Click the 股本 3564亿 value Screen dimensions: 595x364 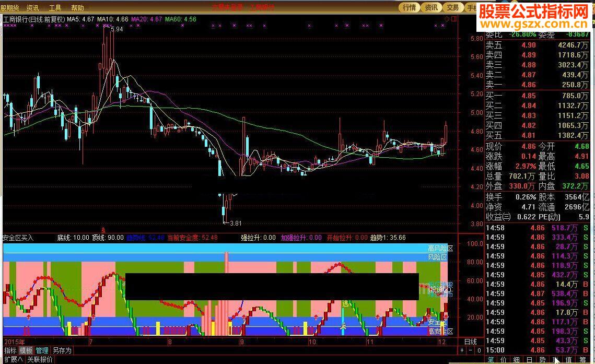coord(577,197)
